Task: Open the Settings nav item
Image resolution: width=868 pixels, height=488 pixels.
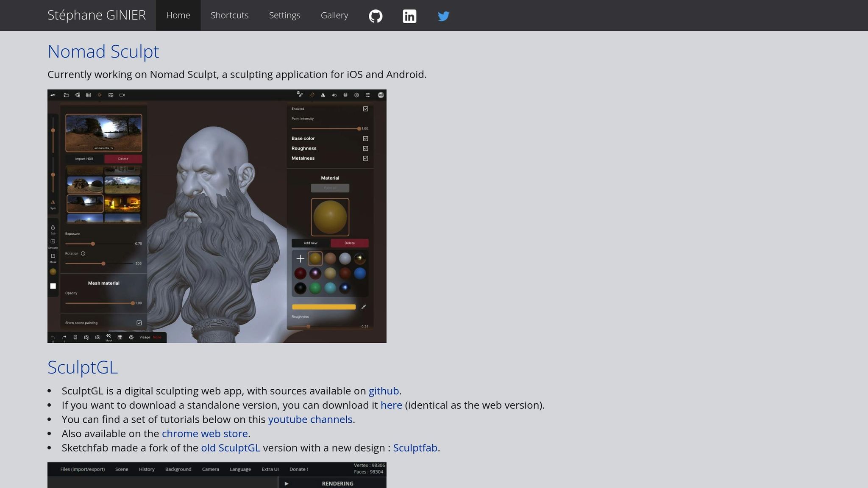Action: coord(284,15)
